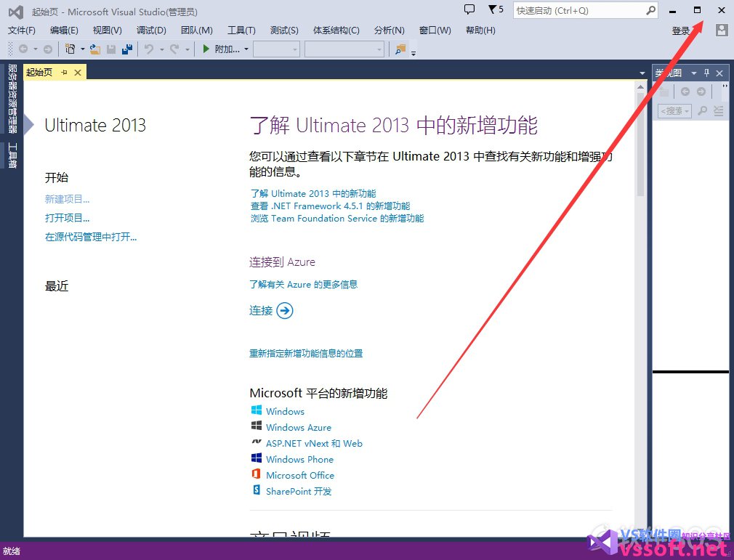Image resolution: width=734 pixels, height=560 pixels.
Task: Click the 类视图 settings list icon
Action: pos(718,111)
